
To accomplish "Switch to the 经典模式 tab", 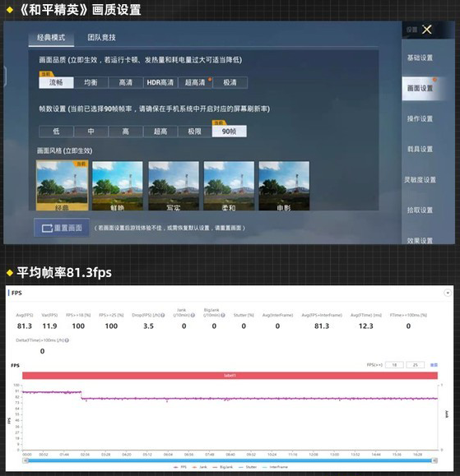I will coord(51,38).
